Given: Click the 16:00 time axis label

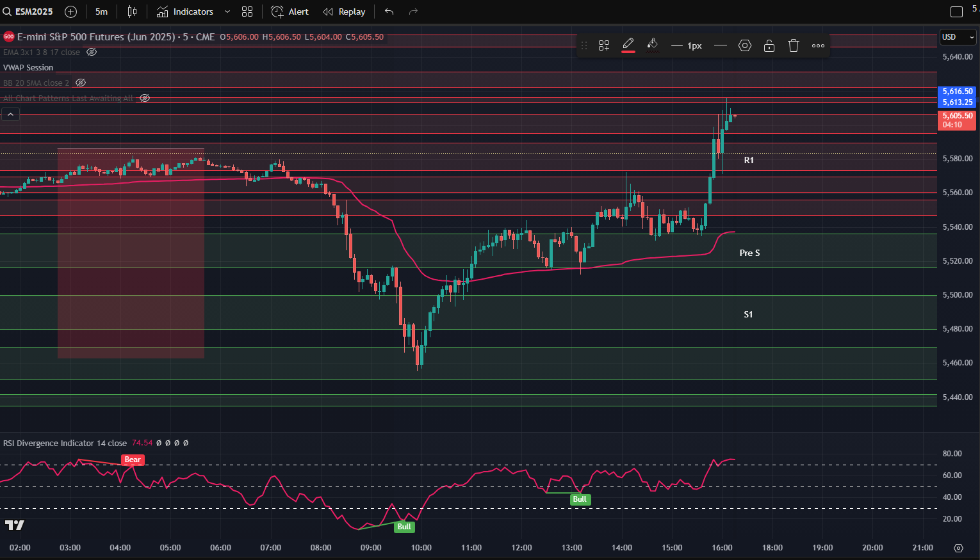Looking at the screenshot, I should (x=722, y=548).
